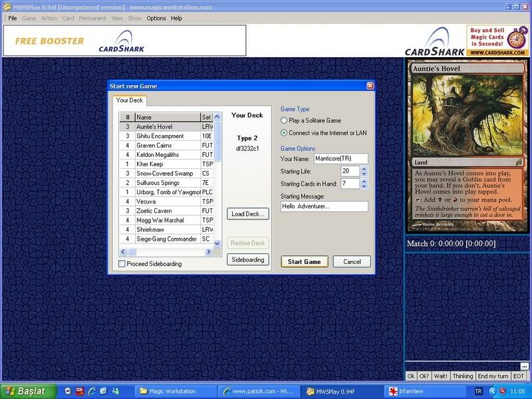Select Siege-Gang Commander row

tap(166, 239)
